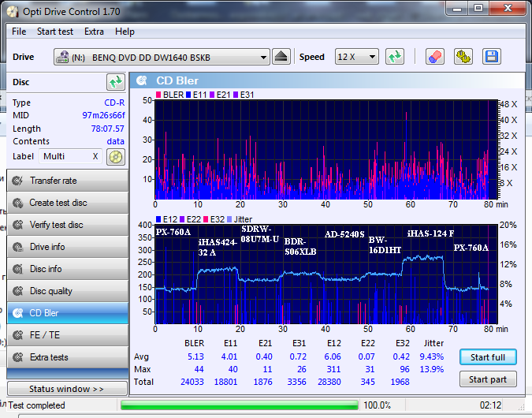Click the erase disc icon
532x418 pixels.
coord(434,58)
